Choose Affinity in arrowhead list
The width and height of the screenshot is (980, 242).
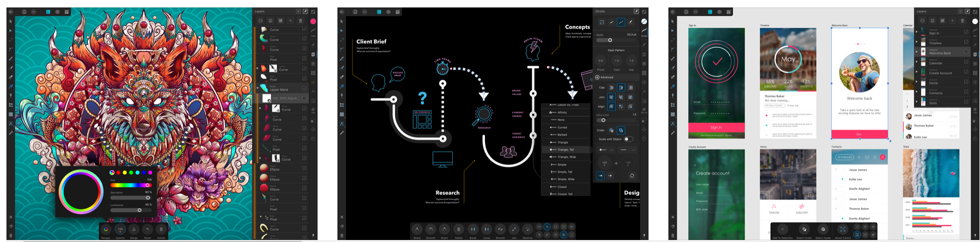pos(566,112)
